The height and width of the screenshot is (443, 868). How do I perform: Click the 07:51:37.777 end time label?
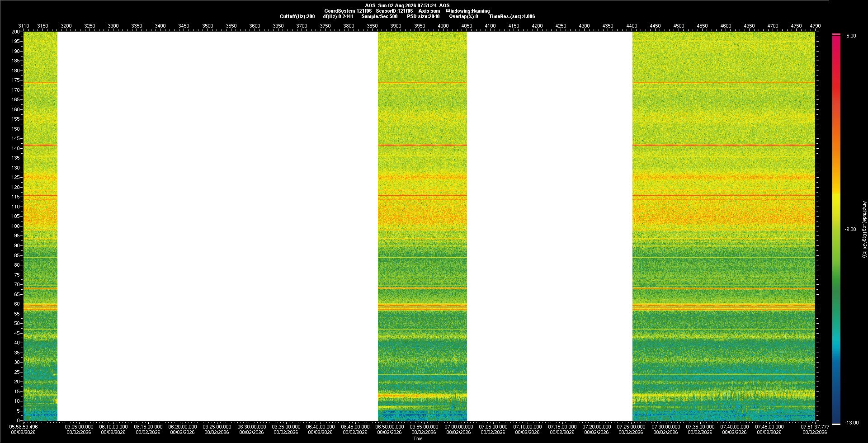[x=815, y=427]
